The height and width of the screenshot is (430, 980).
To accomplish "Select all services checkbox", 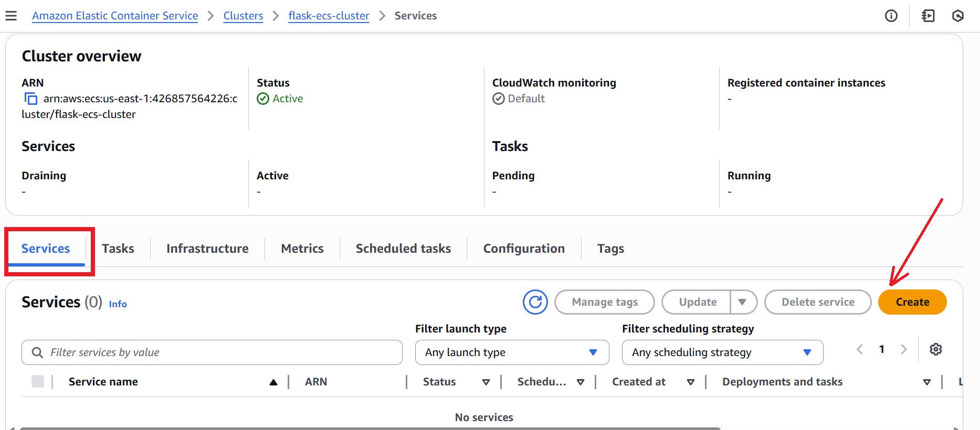I will (x=38, y=381).
